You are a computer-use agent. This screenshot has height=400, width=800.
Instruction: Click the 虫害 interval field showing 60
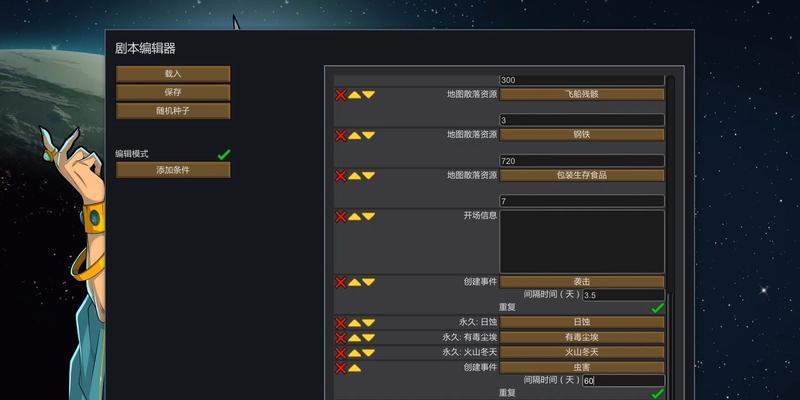(x=623, y=381)
